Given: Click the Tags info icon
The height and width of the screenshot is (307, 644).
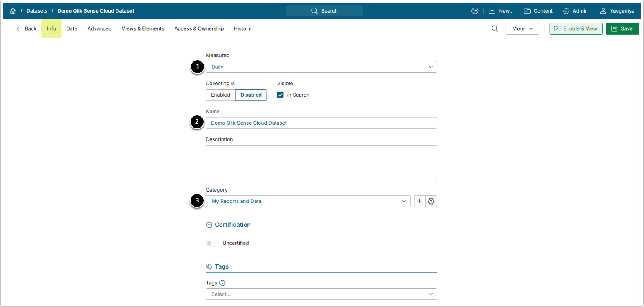Looking at the screenshot, I should point(222,283).
